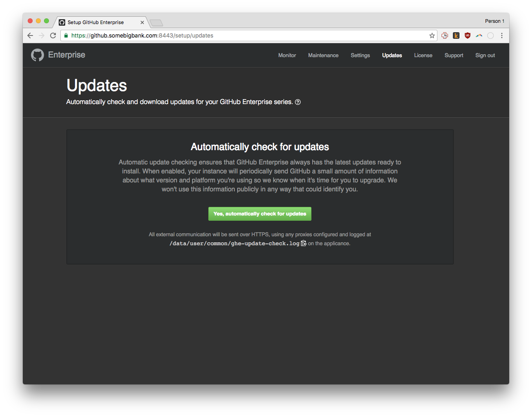532x417 pixels.
Task: Click the browser back arrow
Action: [30, 35]
